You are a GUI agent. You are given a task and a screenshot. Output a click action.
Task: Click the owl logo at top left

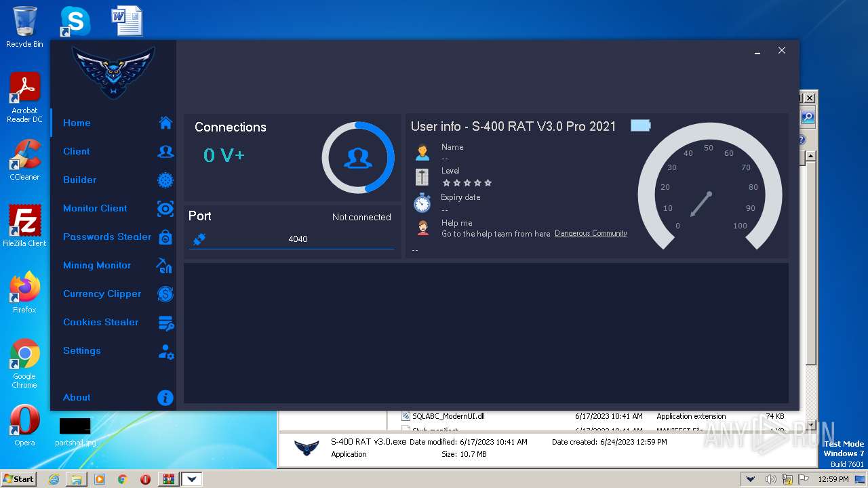click(113, 72)
